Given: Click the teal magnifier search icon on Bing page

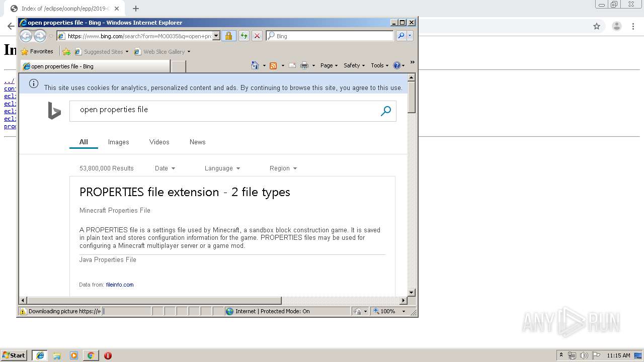Looking at the screenshot, I should click(x=386, y=111).
